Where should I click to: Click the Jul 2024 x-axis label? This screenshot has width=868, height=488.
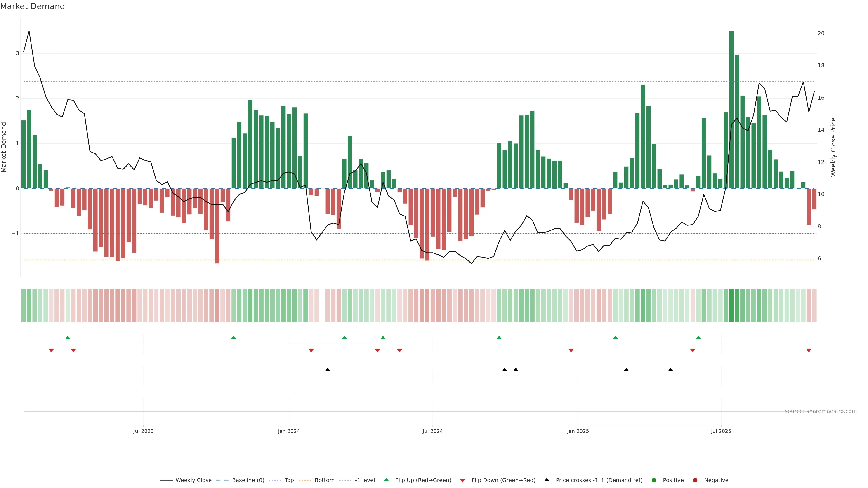click(x=433, y=431)
